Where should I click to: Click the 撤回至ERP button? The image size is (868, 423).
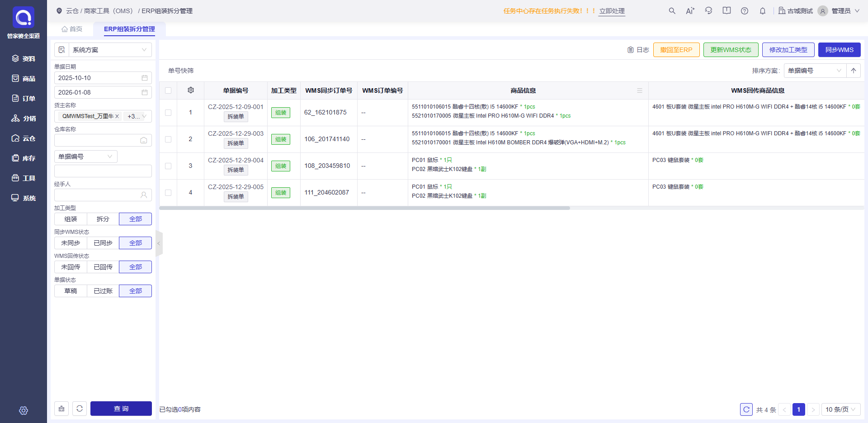tap(676, 50)
